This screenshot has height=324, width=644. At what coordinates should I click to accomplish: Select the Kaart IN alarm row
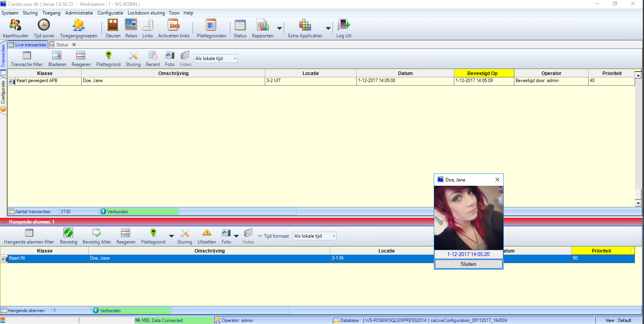tap(317, 258)
